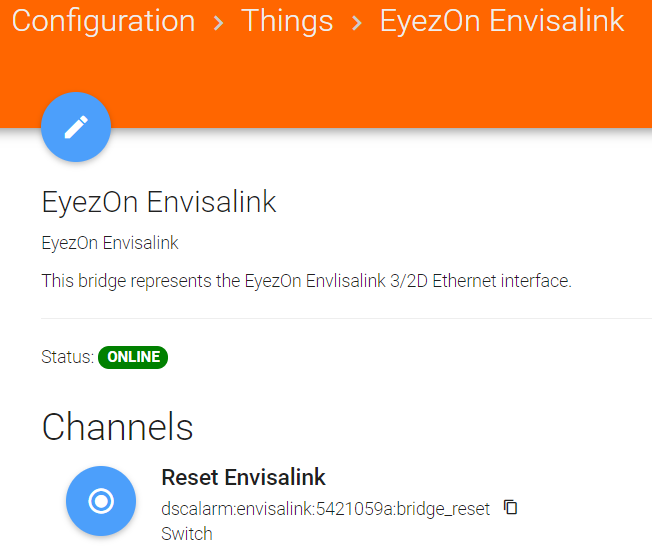Click the Channels section heading
Screen dimensions: 652x553
(x=117, y=427)
